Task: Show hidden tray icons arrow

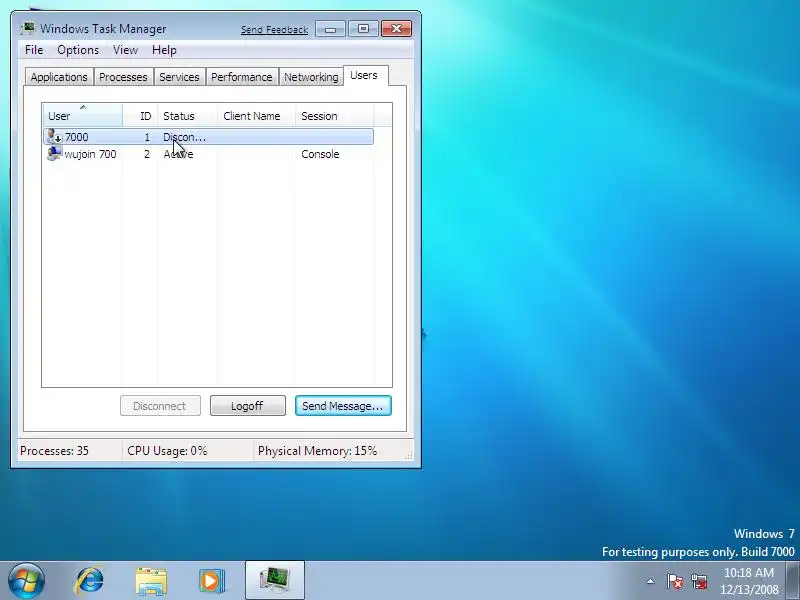Action: [x=651, y=581]
